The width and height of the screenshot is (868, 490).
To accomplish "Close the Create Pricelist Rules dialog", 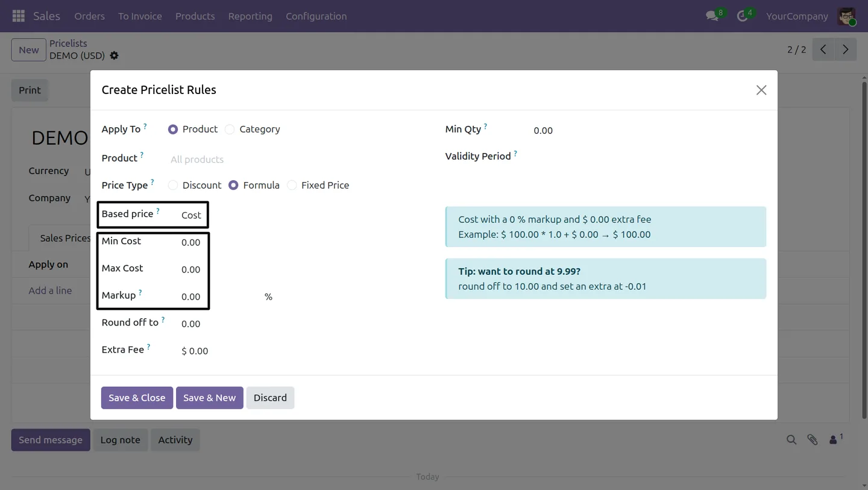I will coord(761,90).
